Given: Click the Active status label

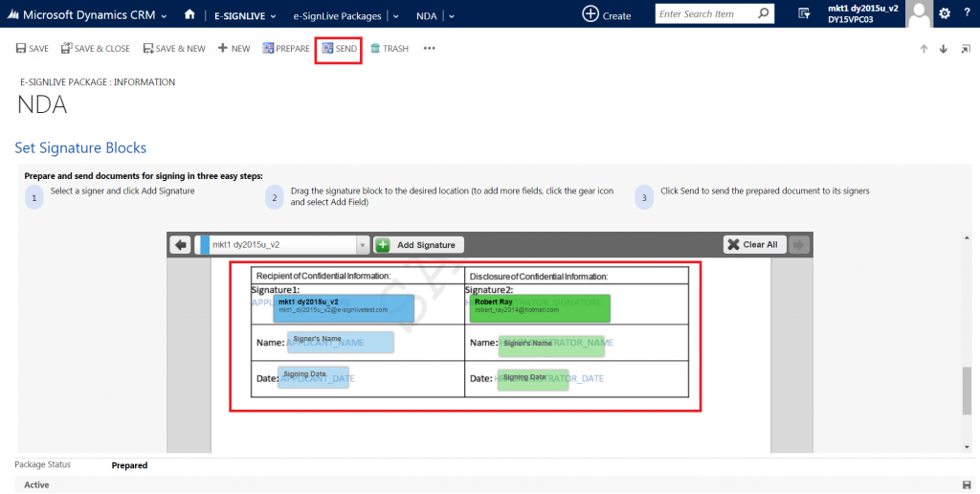Looking at the screenshot, I should coord(36,485).
